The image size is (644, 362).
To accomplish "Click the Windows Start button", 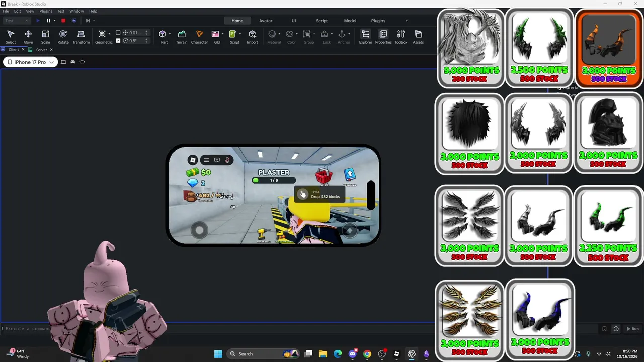I will pos(218,354).
